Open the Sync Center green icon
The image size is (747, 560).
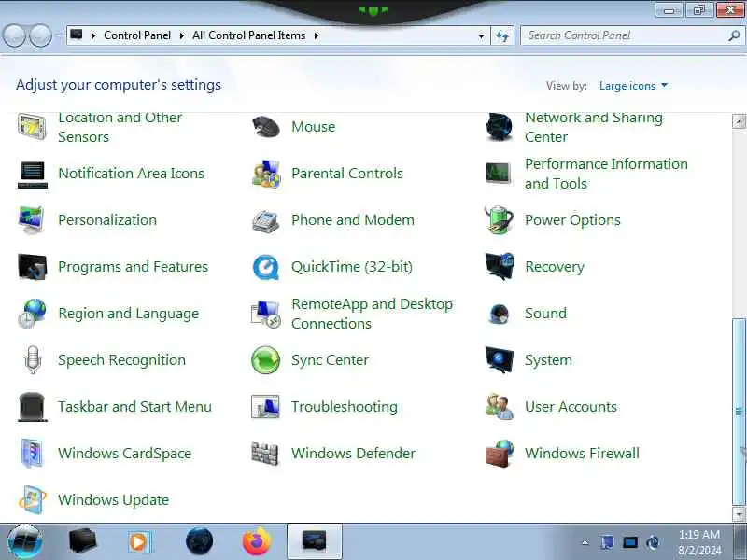click(265, 360)
